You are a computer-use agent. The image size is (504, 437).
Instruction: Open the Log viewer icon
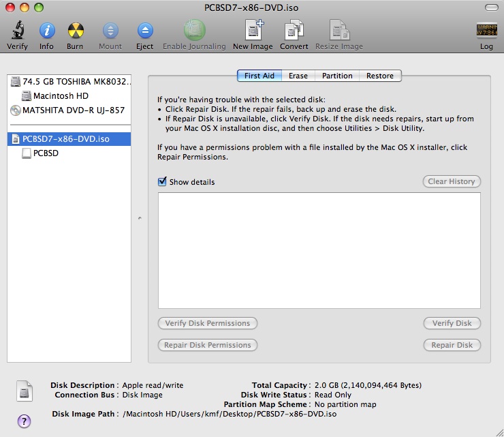487,31
